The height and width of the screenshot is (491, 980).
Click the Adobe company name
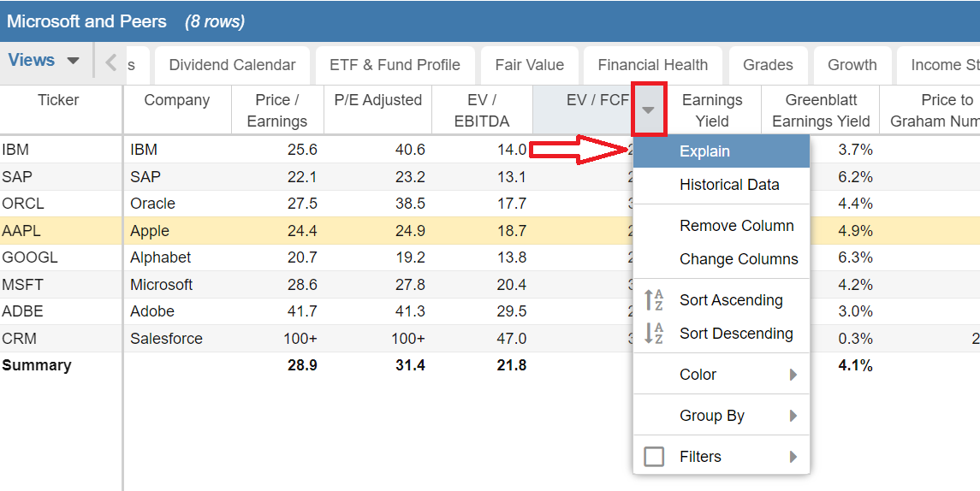point(152,311)
